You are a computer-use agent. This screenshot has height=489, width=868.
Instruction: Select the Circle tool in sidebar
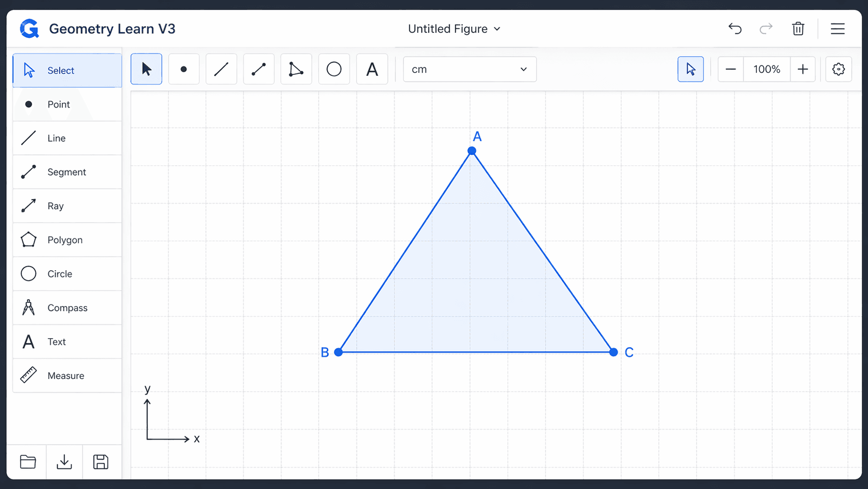coord(67,274)
